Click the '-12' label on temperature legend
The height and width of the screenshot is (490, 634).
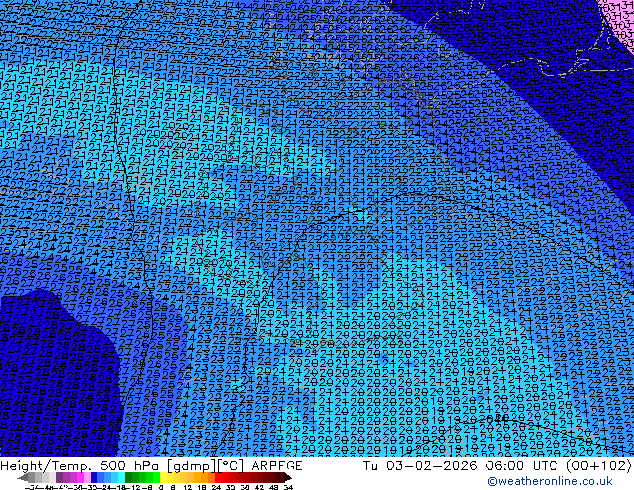(135, 488)
